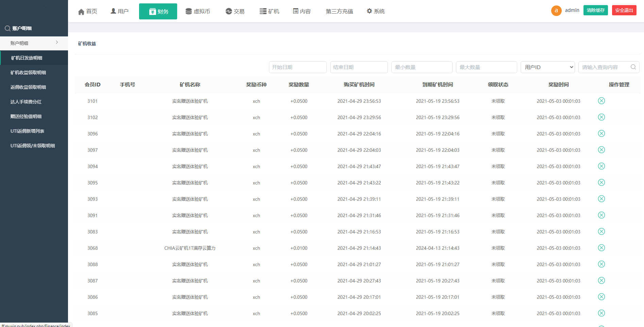Open the 矿机 mining machine icon
Image resolution: width=644 pixels, height=327 pixels.
(262, 11)
